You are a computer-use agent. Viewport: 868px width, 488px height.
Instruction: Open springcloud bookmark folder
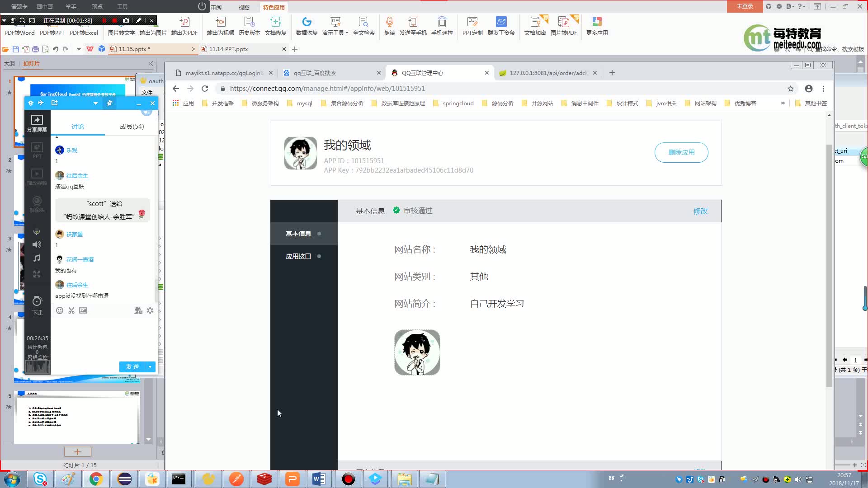pos(453,103)
